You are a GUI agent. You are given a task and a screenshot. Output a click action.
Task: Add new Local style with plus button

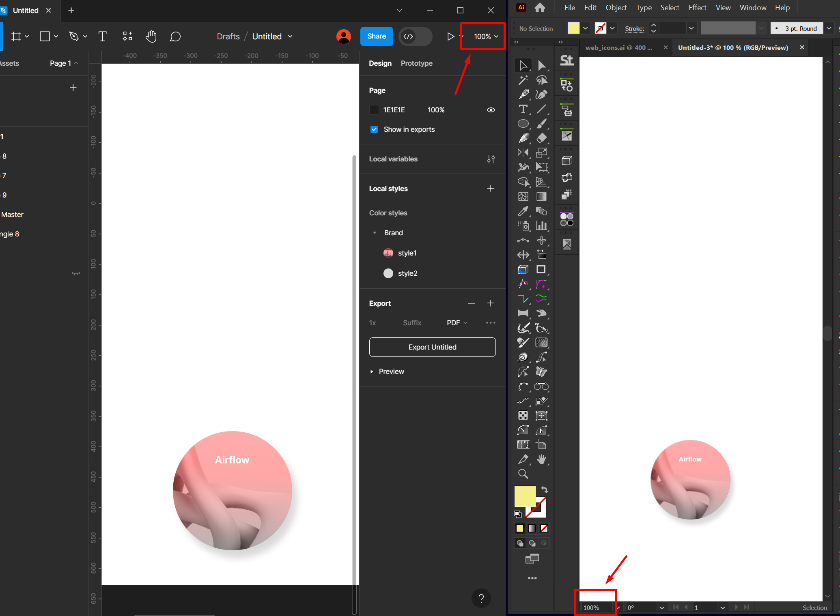point(491,189)
